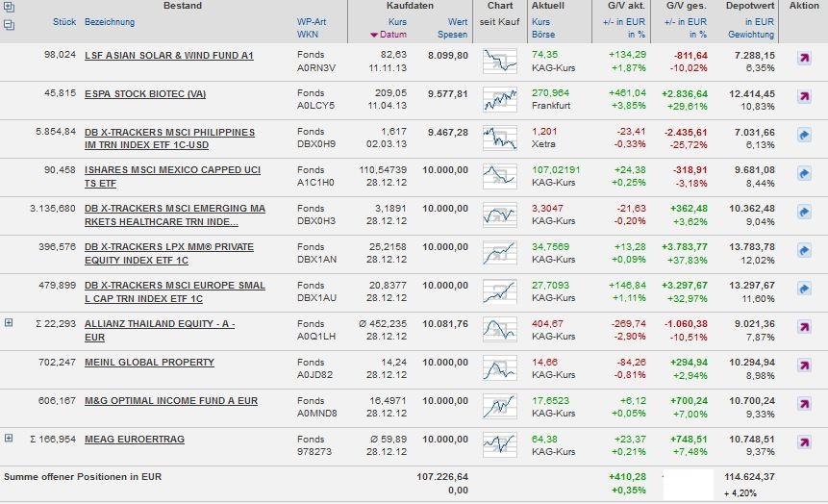Image resolution: width=828 pixels, height=504 pixels.
Task: Collapse all positions using header minus icon
Action: click(9, 23)
